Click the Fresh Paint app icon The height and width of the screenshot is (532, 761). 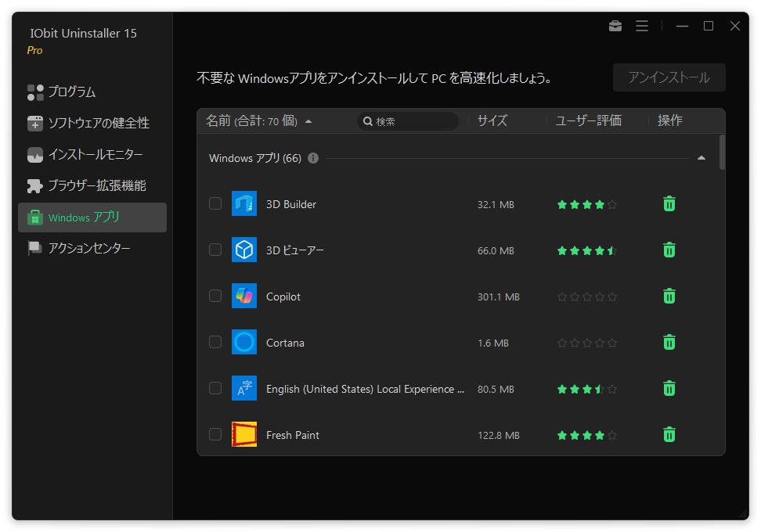pyautogui.click(x=244, y=435)
